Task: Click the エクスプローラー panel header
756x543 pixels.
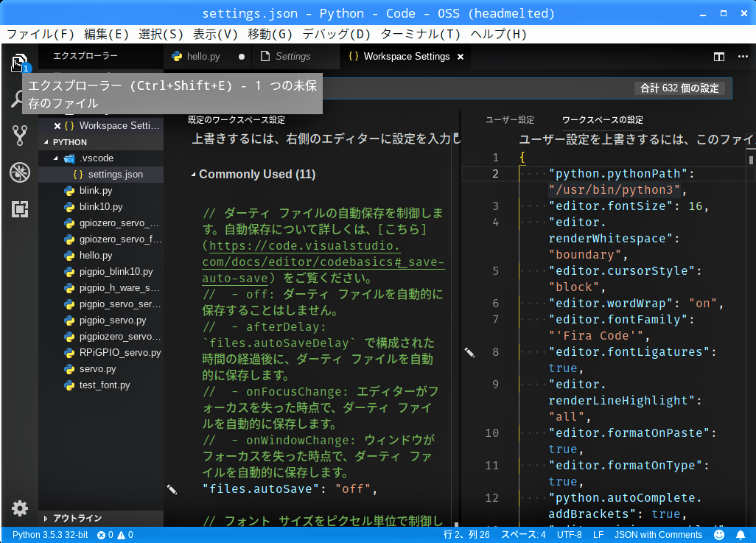Action: tap(85, 56)
